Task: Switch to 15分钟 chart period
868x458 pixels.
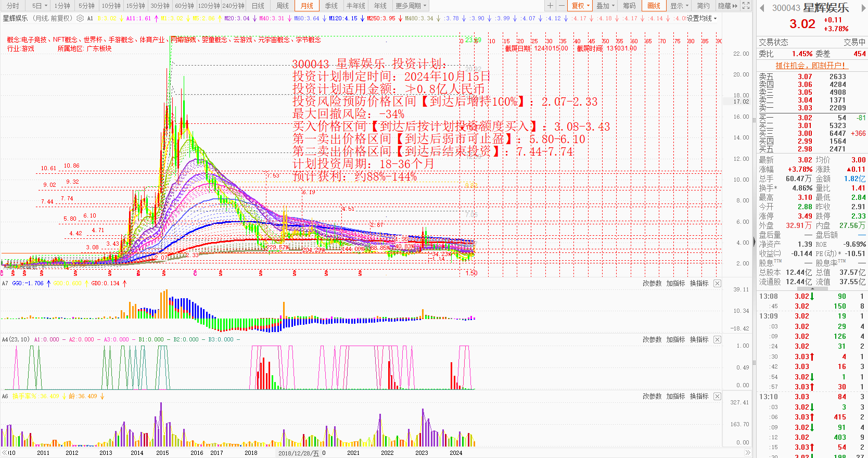Action: [x=136, y=6]
